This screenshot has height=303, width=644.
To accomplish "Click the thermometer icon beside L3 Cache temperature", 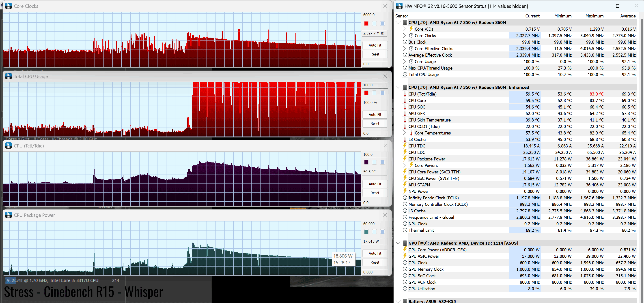I will pyautogui.click(x=405, y=140).
